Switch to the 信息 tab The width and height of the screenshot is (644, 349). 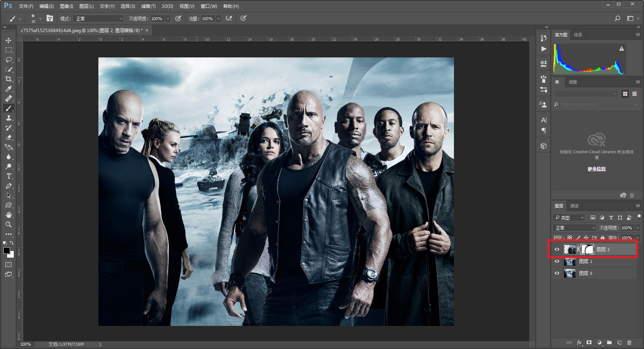(x=578, y=35)
